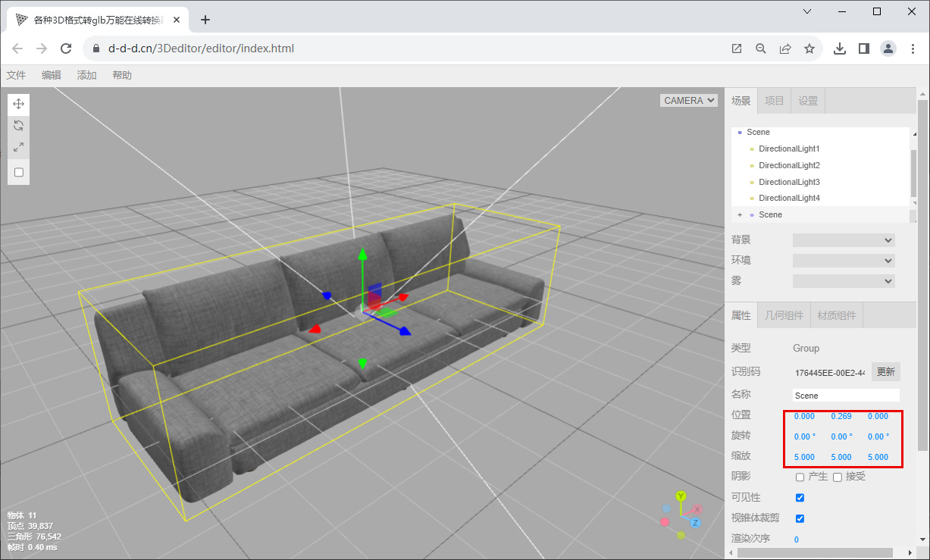The width and height of the screenshot is (930, 560).
Task: Open the 几何组件 tab
Action: pos(784,315)
